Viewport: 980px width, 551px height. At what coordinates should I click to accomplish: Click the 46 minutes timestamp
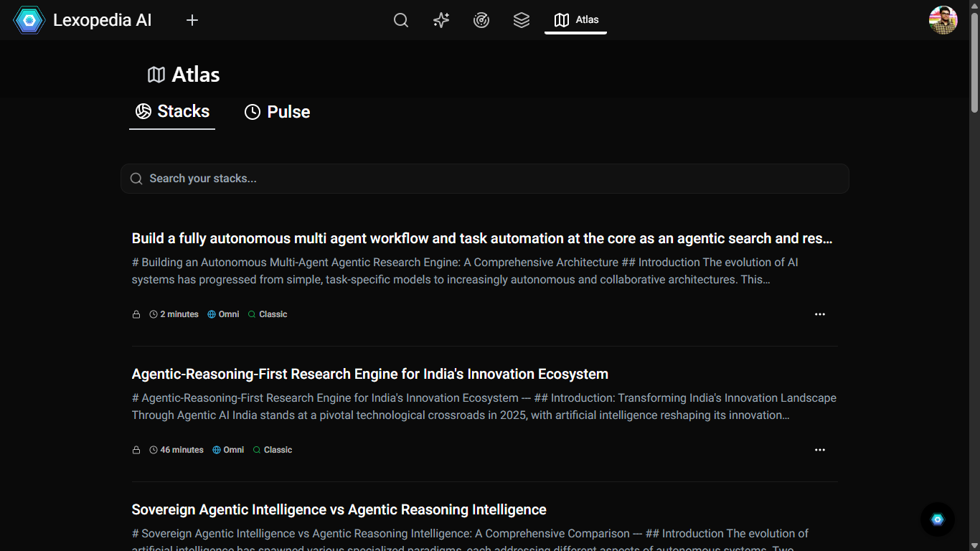(176, 450)
